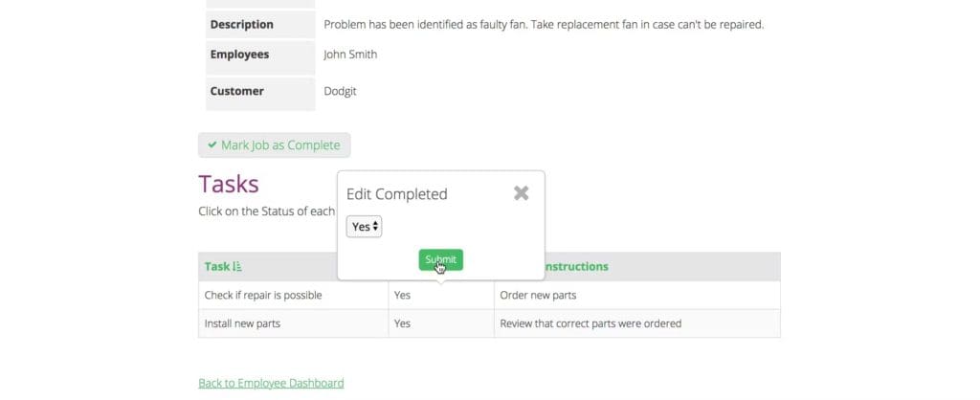Click the Edit Completed popup title
980x400 pixels.
point(396,193)
